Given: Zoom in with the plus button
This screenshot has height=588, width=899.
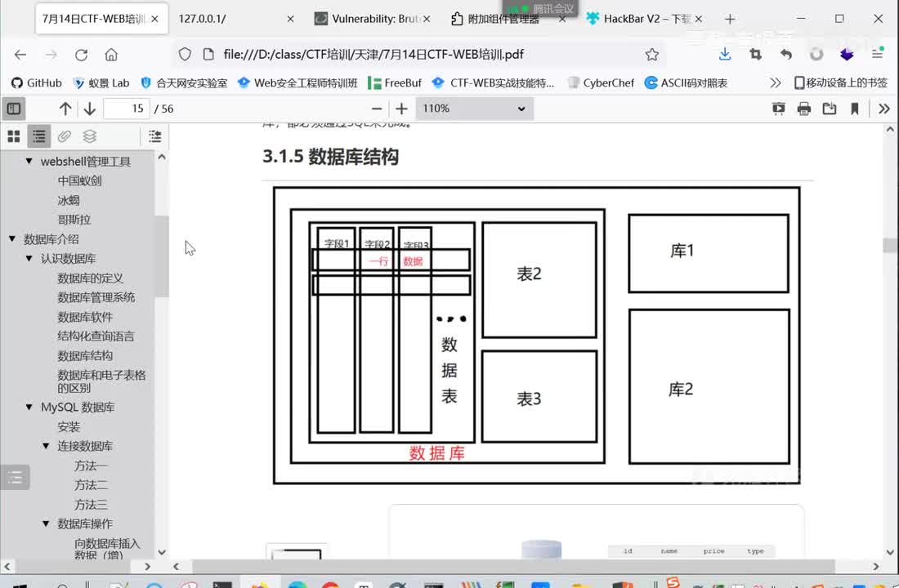Looking at the screenshot, I should click(401, 109).
